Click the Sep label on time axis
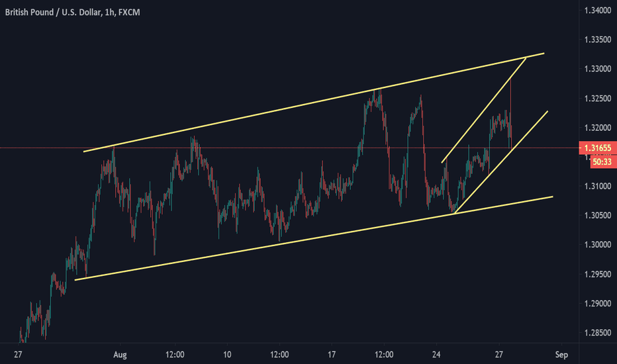Viewport: 617px width, 364px height. point(561,355)
